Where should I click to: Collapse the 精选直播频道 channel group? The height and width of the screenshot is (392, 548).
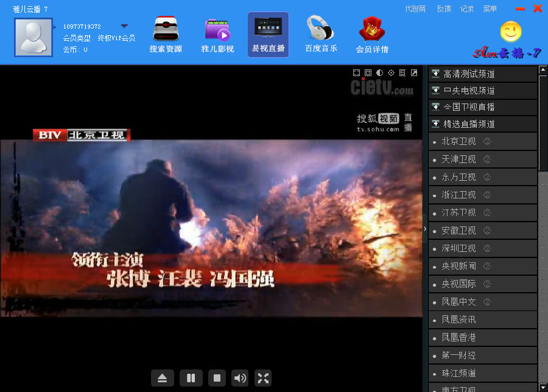pos(483,124)
